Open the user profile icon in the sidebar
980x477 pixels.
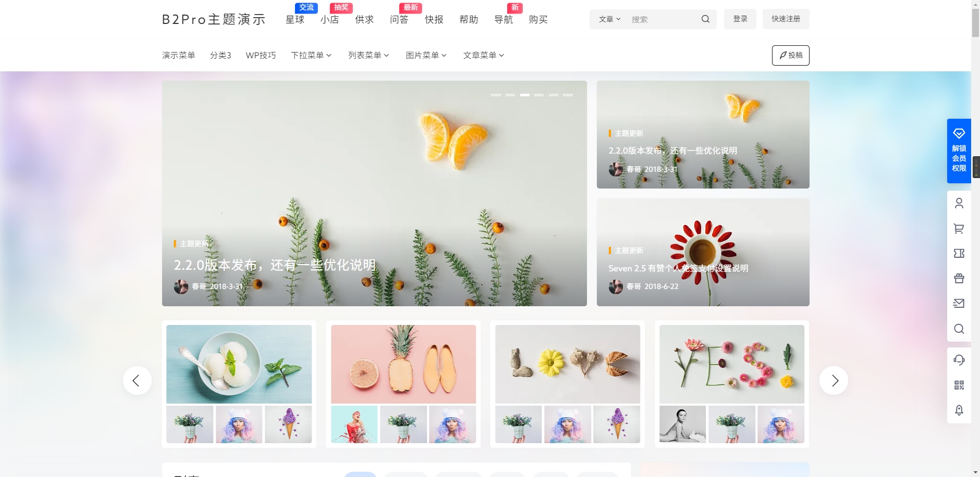pos(960,203)
